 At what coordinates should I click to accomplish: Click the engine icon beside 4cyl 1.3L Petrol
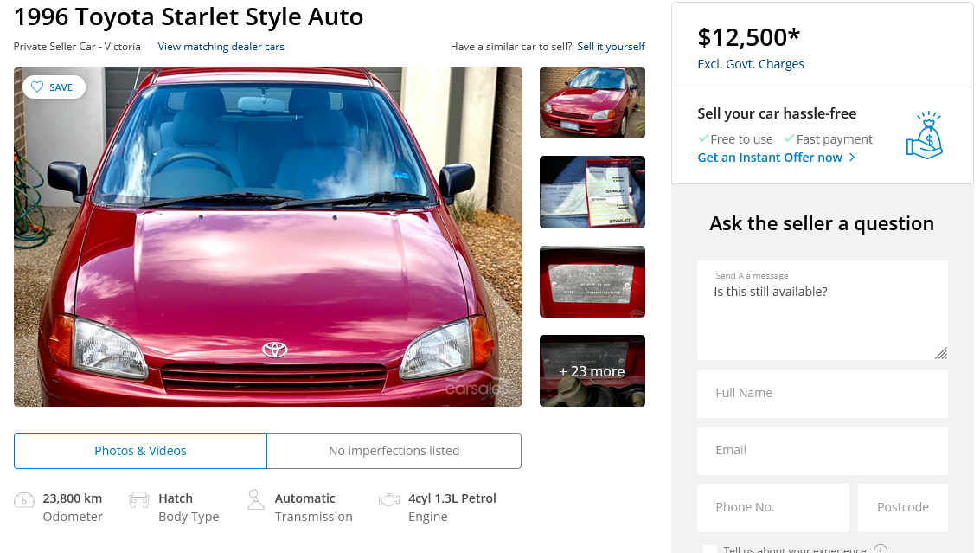click(x=389, y=499)
